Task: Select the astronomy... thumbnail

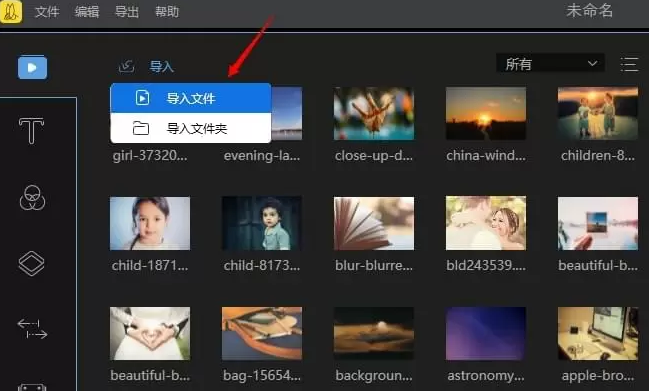Action: [x=486, y=333]
